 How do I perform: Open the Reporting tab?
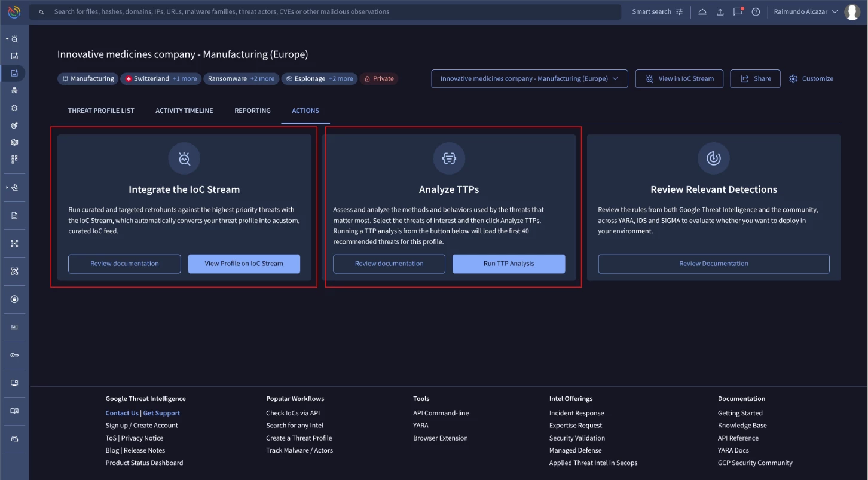(x=252, y=111)
